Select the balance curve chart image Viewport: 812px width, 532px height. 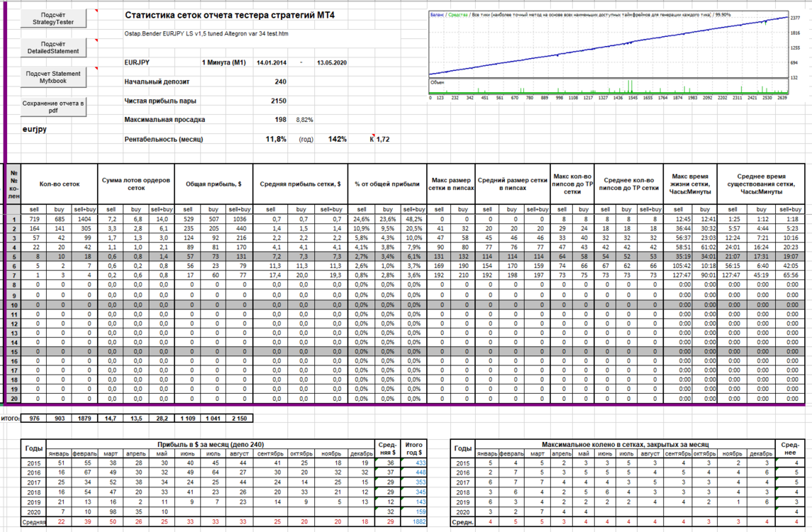(615, 55)
